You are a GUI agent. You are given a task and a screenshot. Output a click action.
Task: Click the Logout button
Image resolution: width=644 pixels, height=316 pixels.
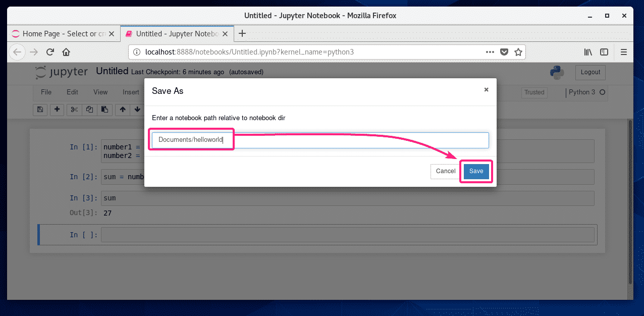click(x=590, y=72)
